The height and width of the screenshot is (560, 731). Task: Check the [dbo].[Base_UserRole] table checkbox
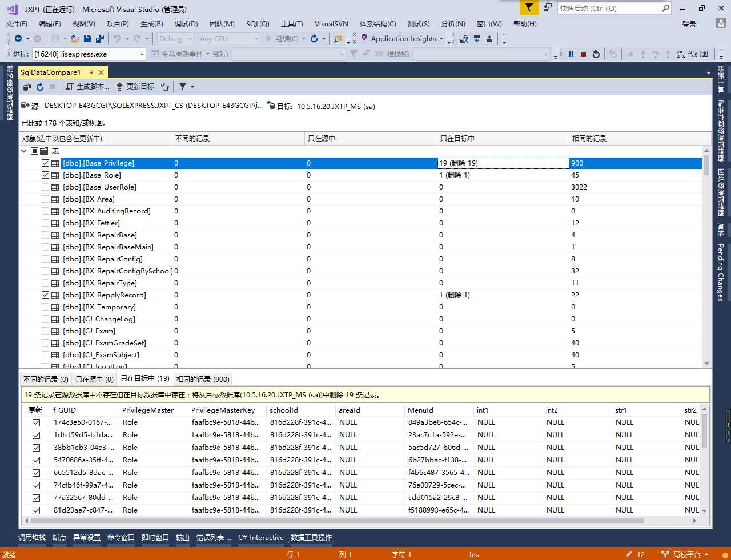46,187
